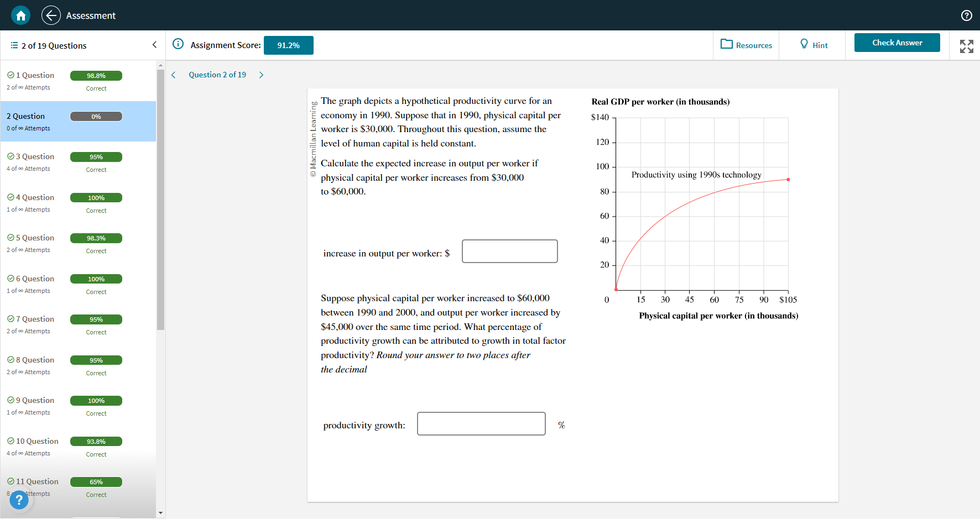980x519 pixels.
Task: Select 3 Question in sidebar
Action: pyautogui.click(x=78, y=162)
